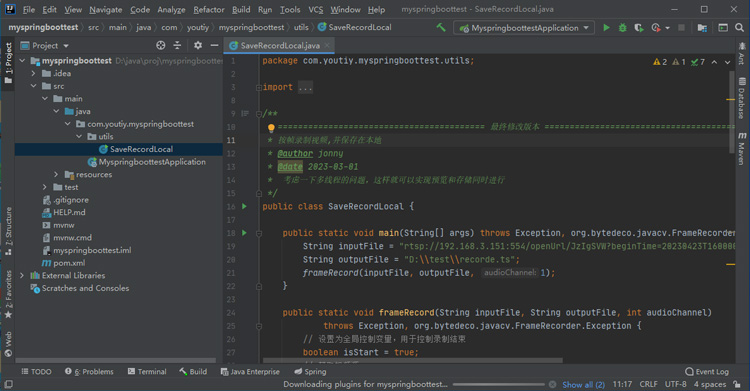Open the Web side tool window

pyautogui.click(x=8, y=344)
